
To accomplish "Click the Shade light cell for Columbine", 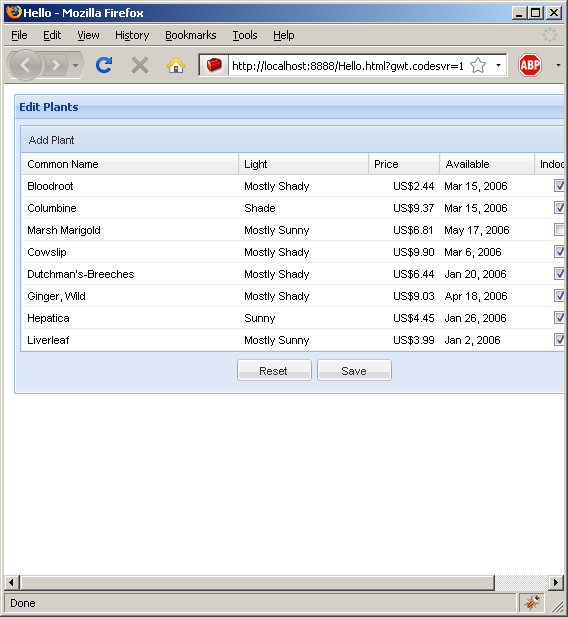I will (303, 208).
